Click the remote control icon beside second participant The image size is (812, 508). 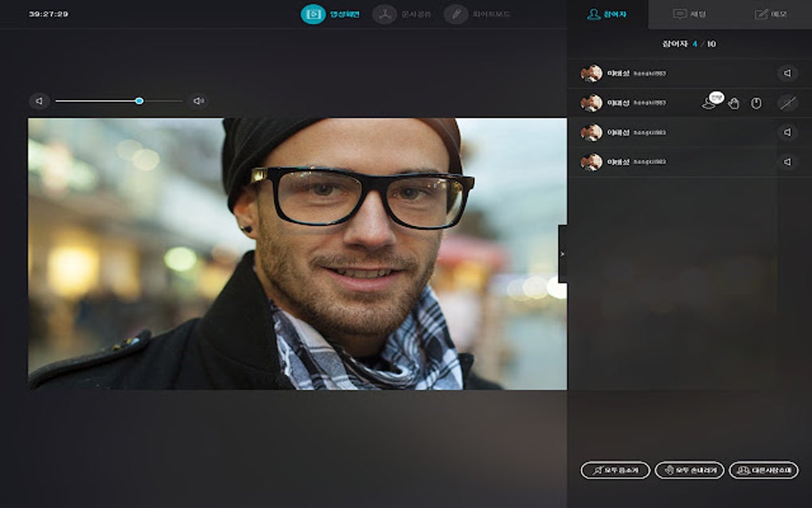coord(756,102)
